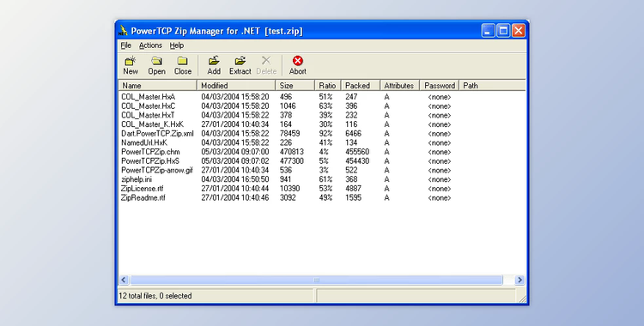Select file ZipLicense.rtf
644x326 pixels.
(x=142, y=189)
